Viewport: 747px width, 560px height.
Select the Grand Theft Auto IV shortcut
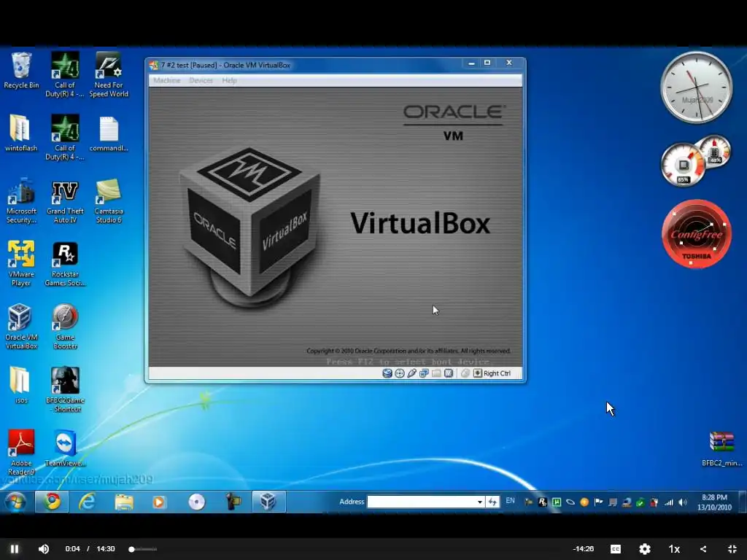pos(65,201)
